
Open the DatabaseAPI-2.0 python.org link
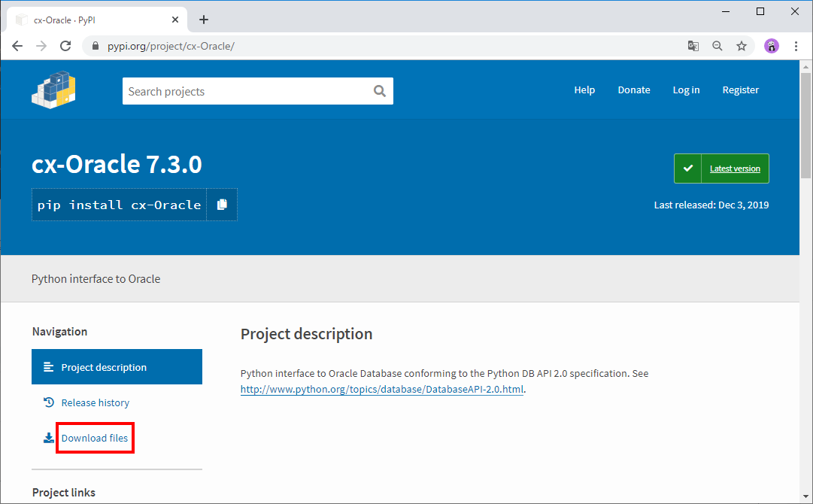[x=382, y=390]
